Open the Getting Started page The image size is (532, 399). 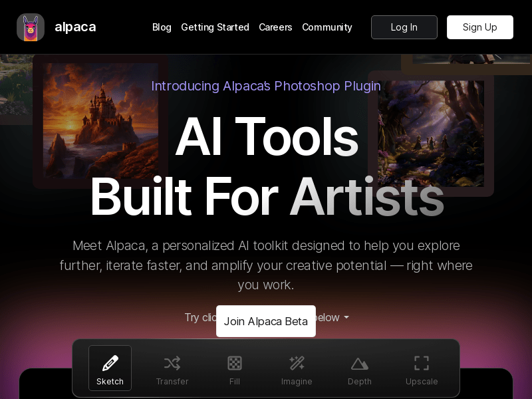coord(215,27)
